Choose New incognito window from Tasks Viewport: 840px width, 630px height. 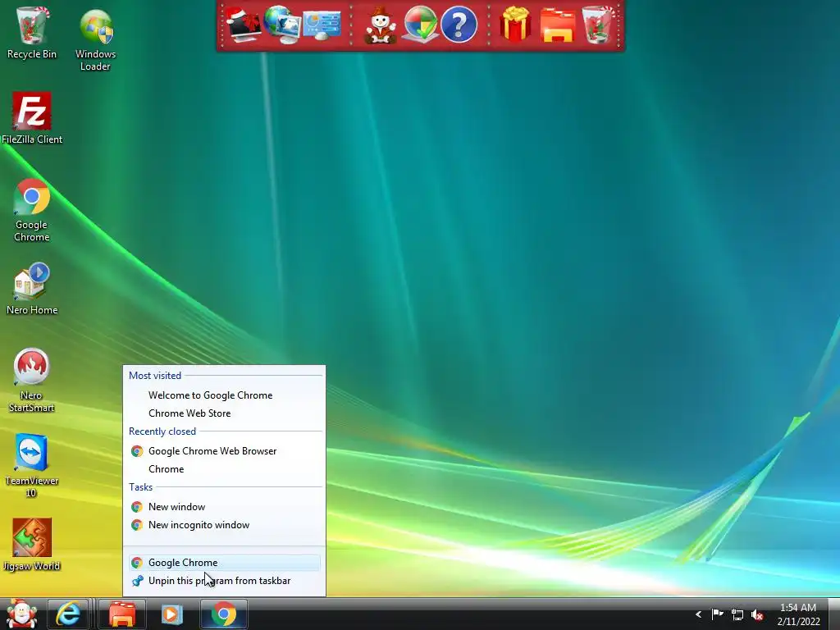tap(225, 525)
